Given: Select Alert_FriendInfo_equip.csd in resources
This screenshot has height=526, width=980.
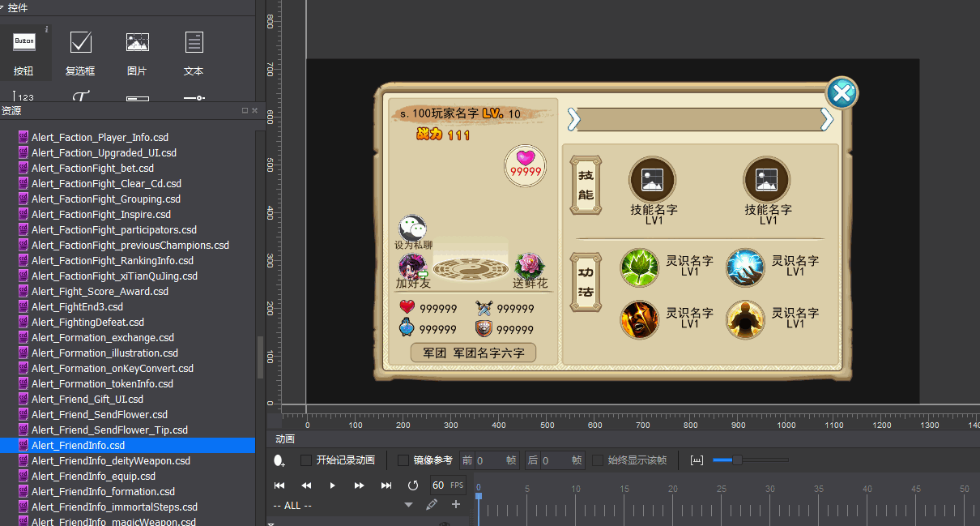Looking at the screenshot, I should tap(93, 477).
